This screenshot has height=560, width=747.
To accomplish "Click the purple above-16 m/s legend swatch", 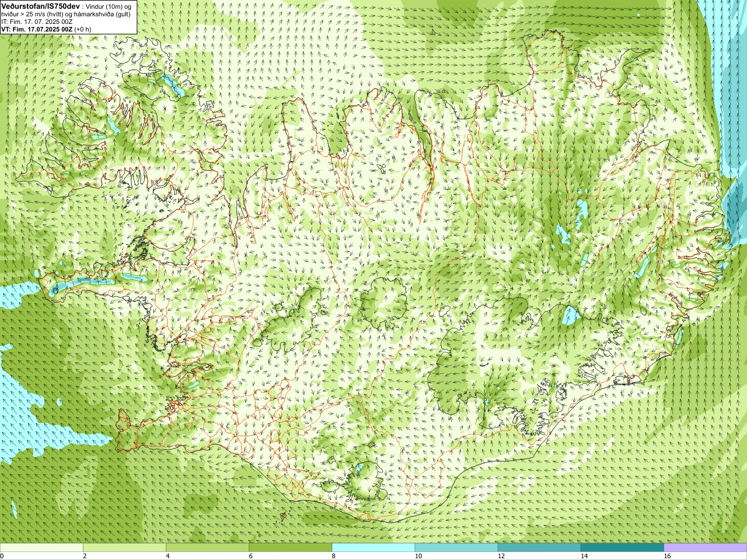I will point(706,548).
